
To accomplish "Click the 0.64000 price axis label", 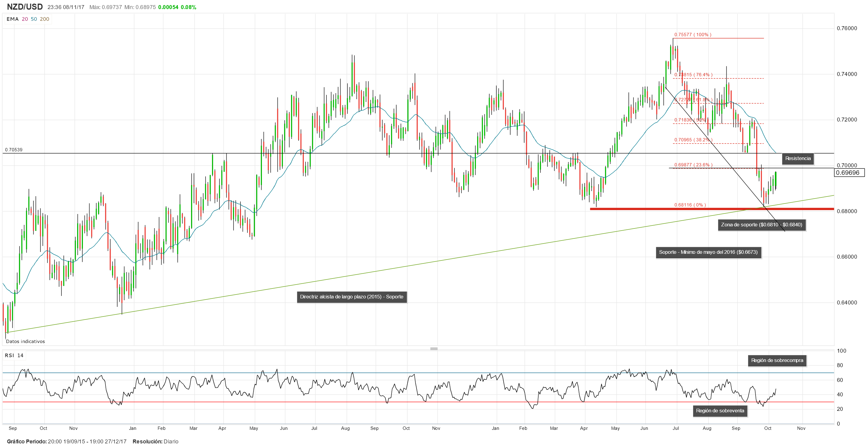I will pyautogui.click(x=847, y=303).
